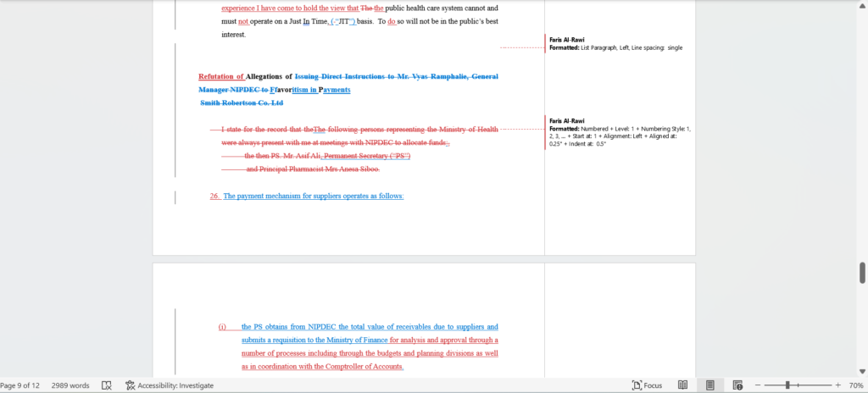
Task: Select the Numbered formatting change balloon
Action: point(620,132)
